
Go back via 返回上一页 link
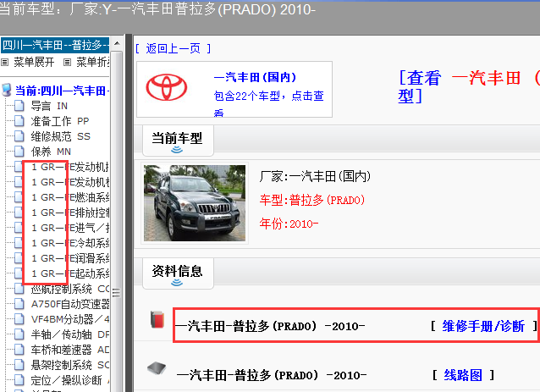tap(173, 48)
